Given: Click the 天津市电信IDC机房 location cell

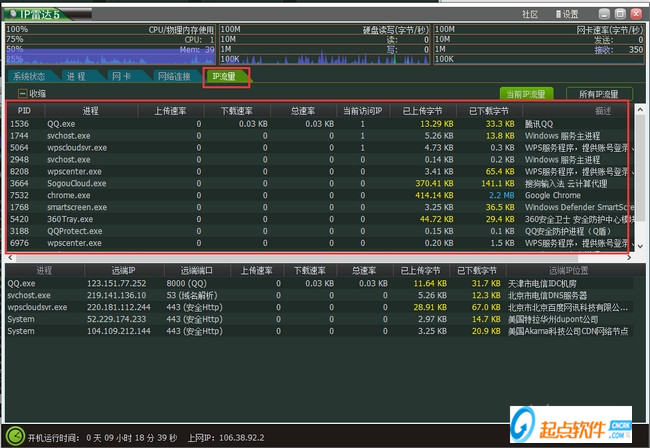Looking at the screenshot, I should click(542, 284).
